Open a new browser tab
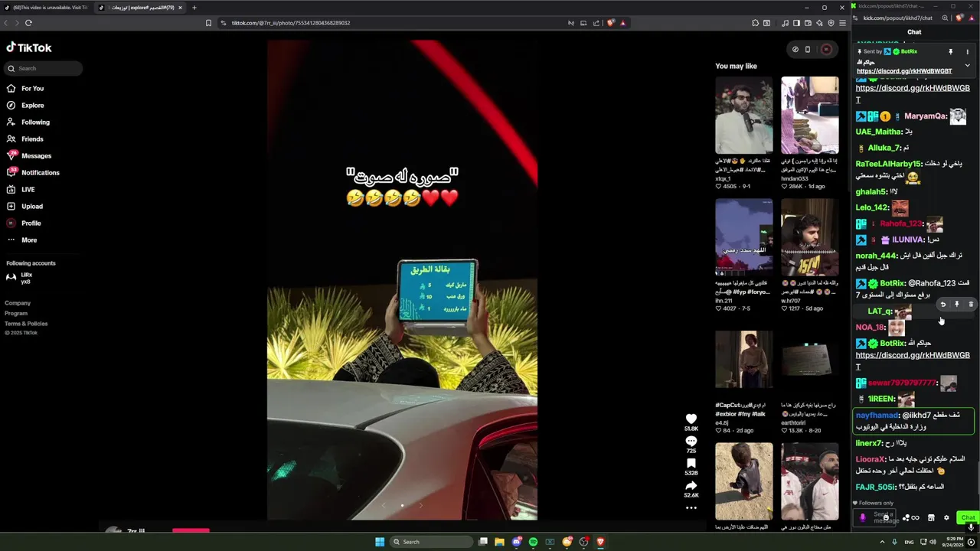Image resolution: width=980 pixels, height=551 pixels. click(x=194, y=8)
